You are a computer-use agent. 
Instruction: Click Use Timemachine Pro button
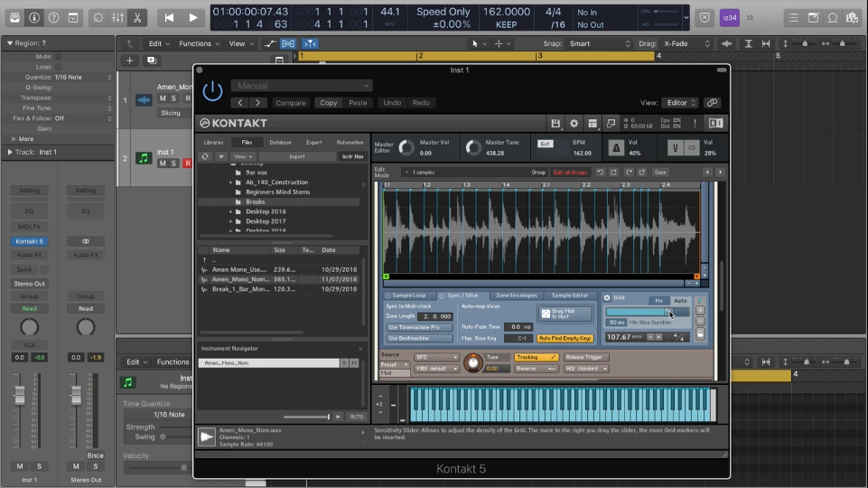pyautogui.click(x=418, y=327)
